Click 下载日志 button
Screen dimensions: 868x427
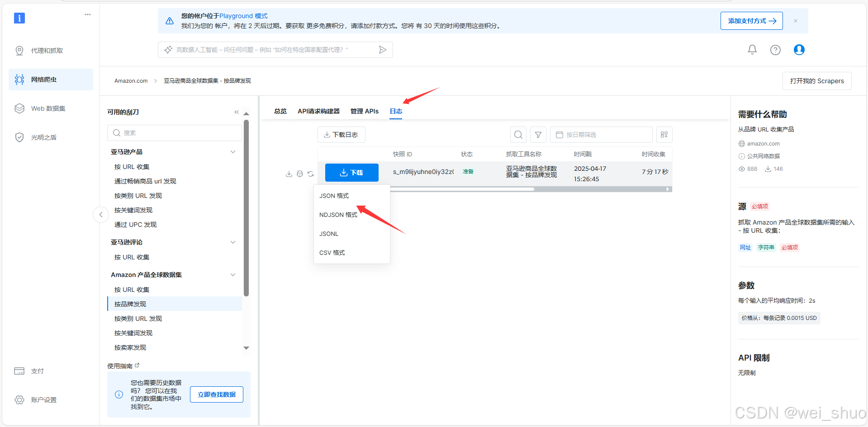pos(341,135)
